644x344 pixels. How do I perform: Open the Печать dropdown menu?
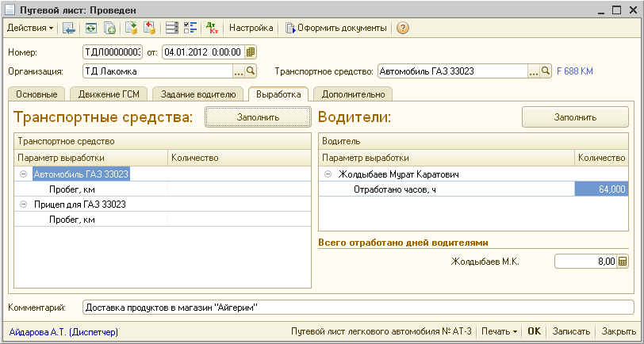coord(499,331)
